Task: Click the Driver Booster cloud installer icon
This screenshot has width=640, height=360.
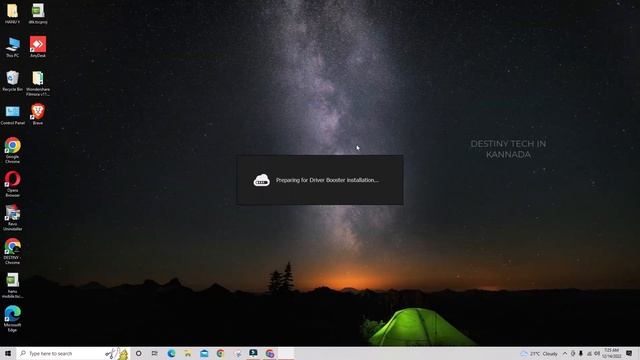Action: pyautogui.click(x=262, y=180)
